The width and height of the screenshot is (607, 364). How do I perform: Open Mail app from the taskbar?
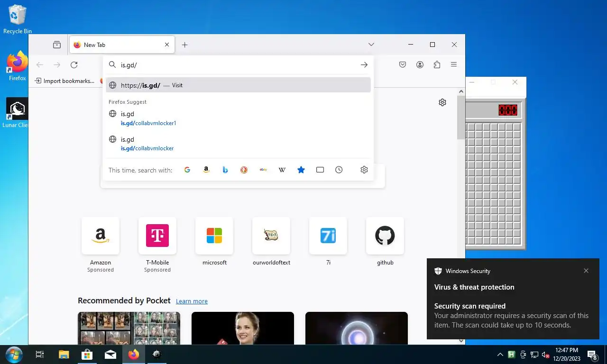(x=110, y=355)
